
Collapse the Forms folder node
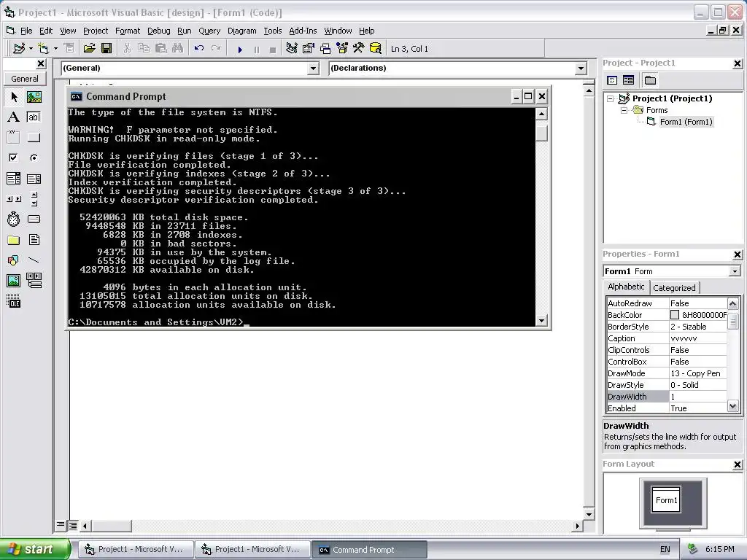pyautogui.click(x=624, y=111)
